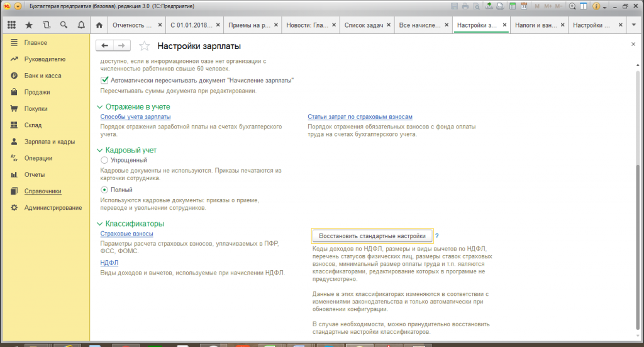Open notifications bell icon

(x=81, y=25)
